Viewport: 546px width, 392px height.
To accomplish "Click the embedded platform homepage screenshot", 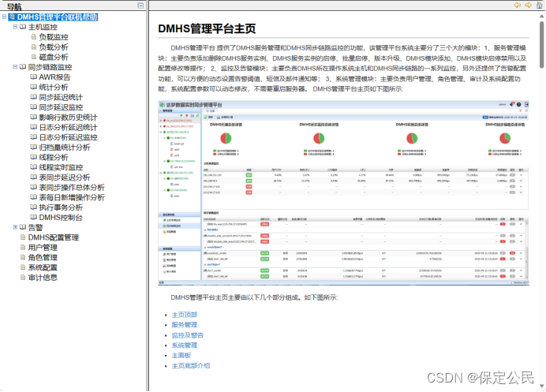I will click(x=344, y=193).
